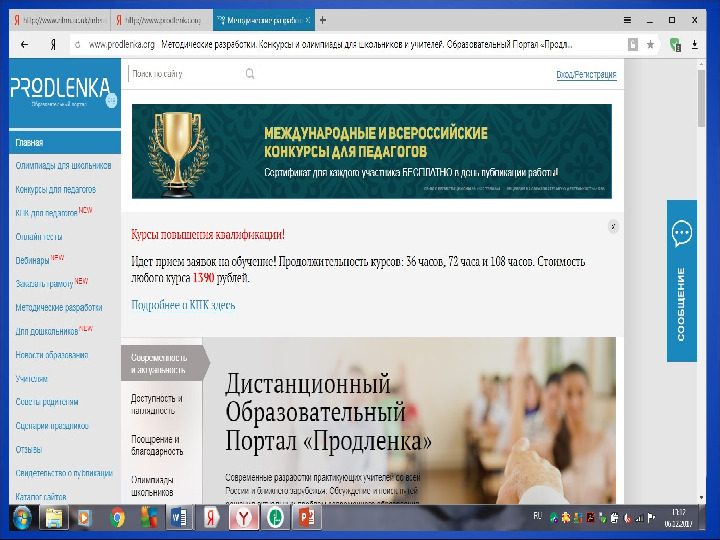720x540 pixels.
Task: Open a new browser tab with plus button
Action: tap(323, 20)
